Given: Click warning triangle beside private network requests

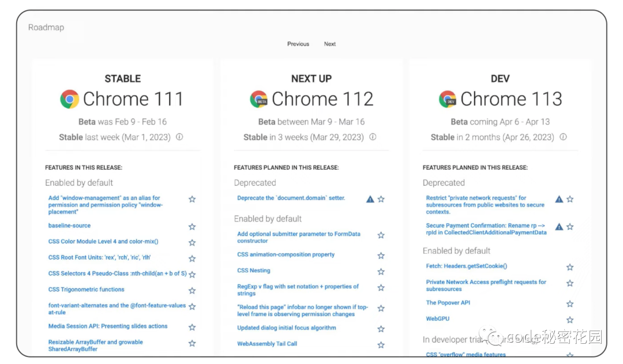Looking at the screenshot, I should (x=559, y=199).
